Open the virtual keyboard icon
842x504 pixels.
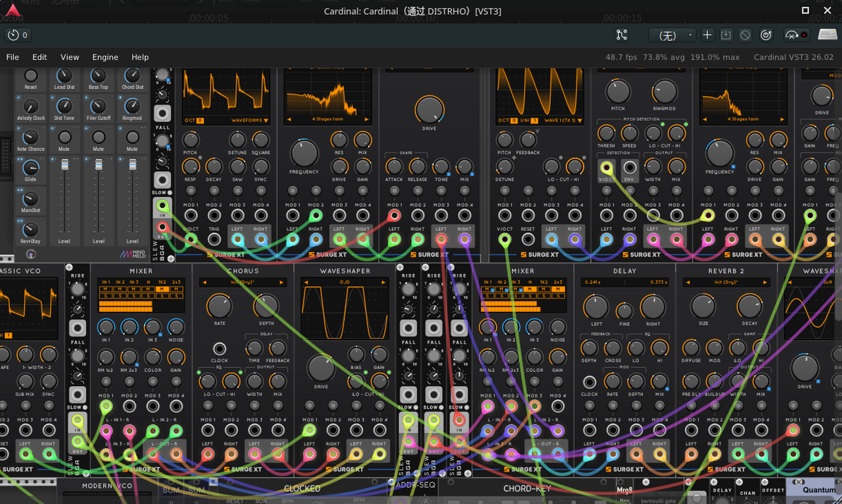[827, 35]
